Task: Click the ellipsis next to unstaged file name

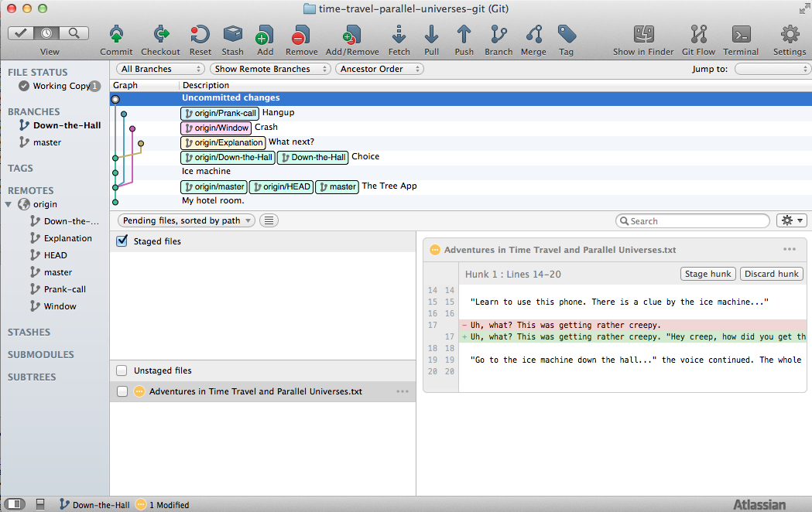Action: (403, 391)
